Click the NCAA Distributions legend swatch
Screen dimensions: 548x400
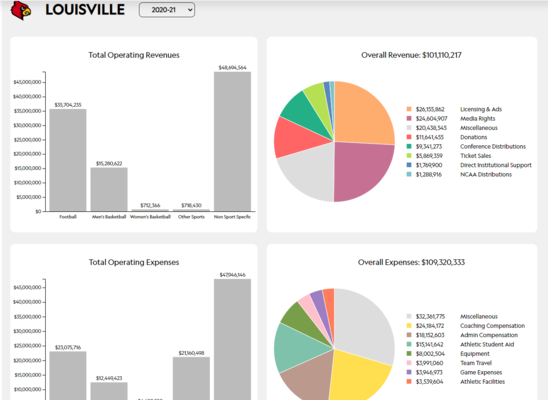pyautogui.click(x=409, y=174)
